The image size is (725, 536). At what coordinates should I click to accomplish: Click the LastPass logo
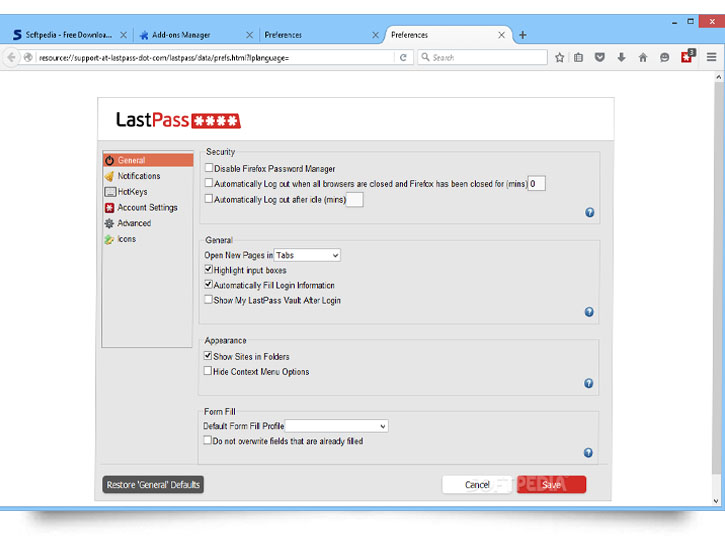178,120
